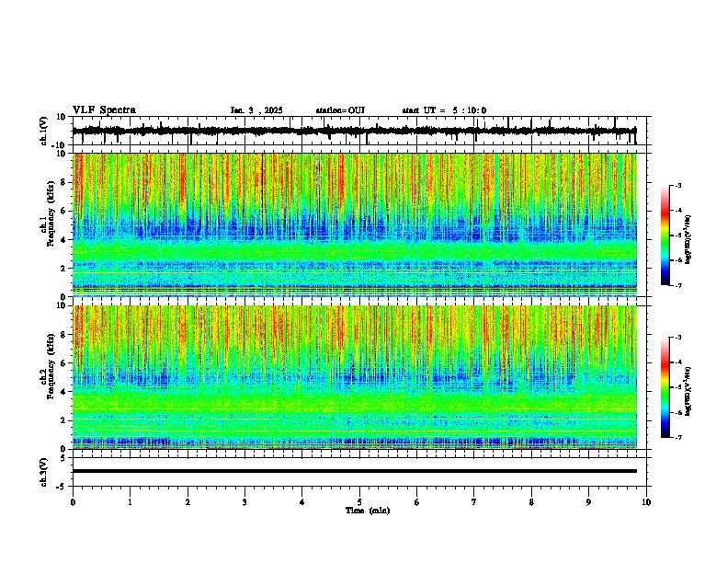The image size is (728, 563).
Task: Click time axis tick label 4
Action: [x=302, y=502]
